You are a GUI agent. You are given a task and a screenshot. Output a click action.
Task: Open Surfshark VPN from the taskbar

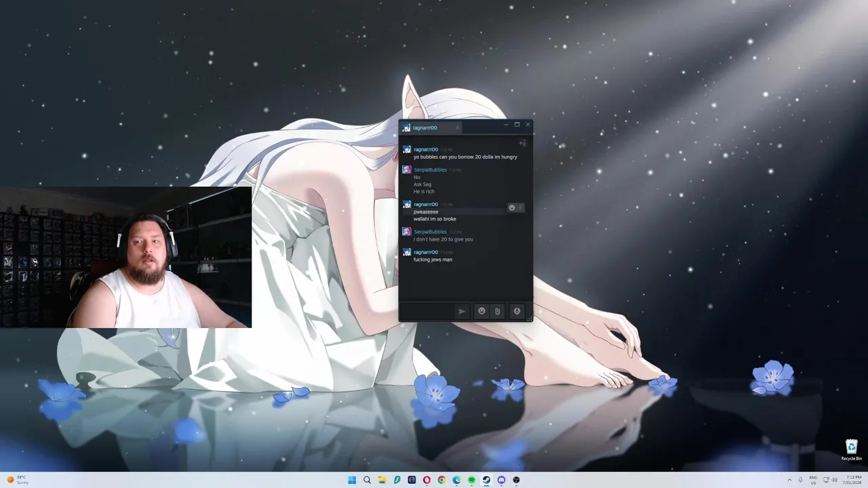(x=397, y=480)
